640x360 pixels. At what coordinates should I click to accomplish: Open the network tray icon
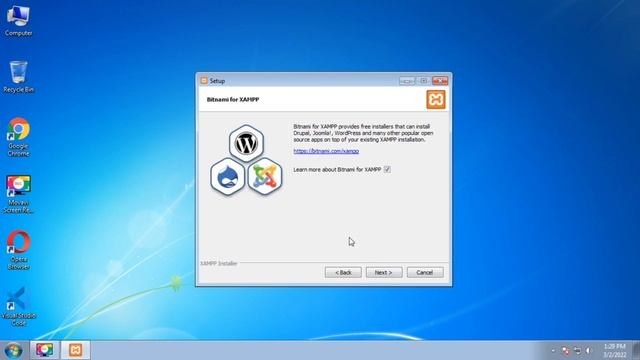click(577, 351)
